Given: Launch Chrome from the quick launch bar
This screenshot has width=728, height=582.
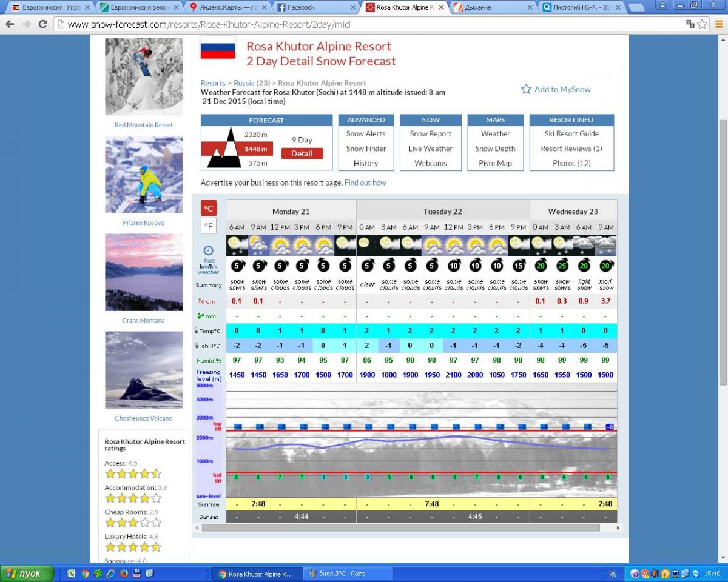Looking at the screenshot, I should click(x=85, y=574).
